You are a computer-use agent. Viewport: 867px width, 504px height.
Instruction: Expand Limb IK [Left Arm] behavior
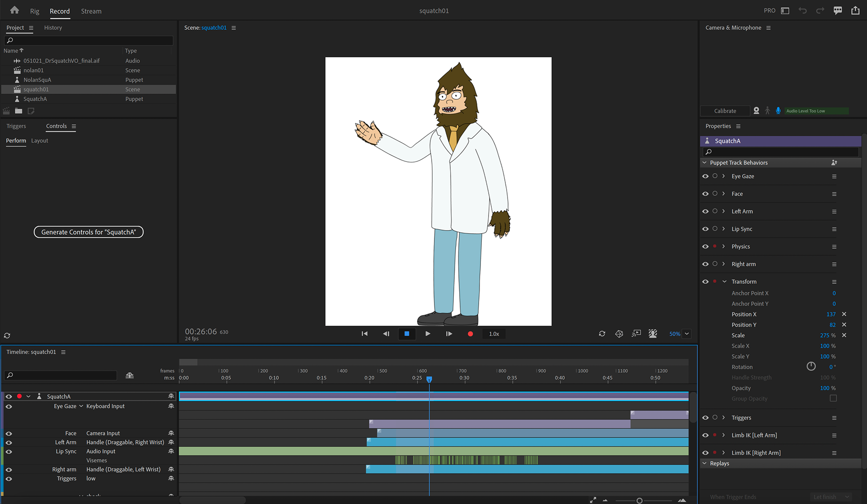723,435
